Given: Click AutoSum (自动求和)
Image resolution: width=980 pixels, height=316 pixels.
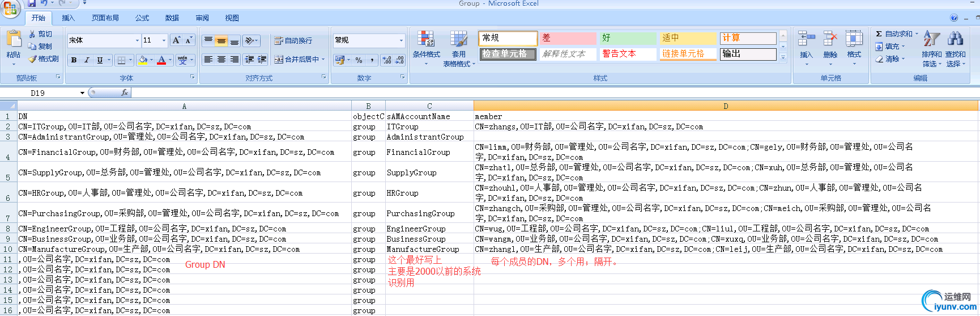Looking at the screenshot, I should point(896,34).
